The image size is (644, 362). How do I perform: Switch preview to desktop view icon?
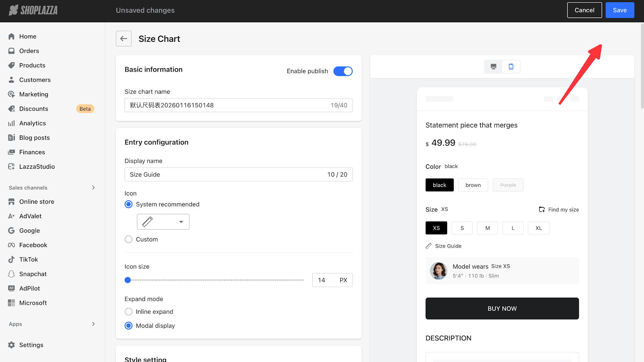pyautogui.click(x=493, y=67)
